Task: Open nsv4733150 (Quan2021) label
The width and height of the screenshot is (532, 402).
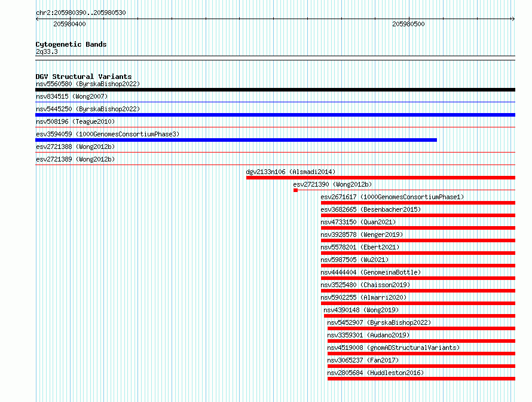Action: (358, 222)
